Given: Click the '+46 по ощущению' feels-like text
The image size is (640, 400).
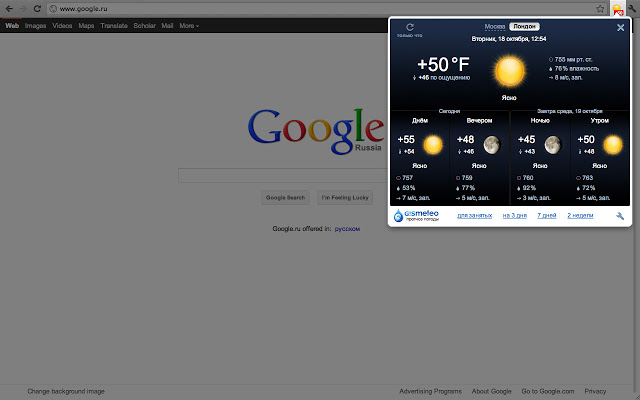Looking at the screenshot, I should coord(441,78).
